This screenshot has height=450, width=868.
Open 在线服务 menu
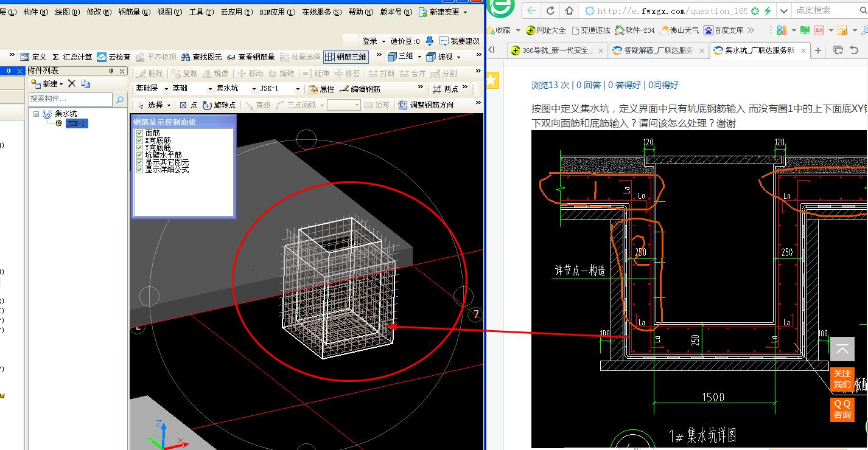322,12
